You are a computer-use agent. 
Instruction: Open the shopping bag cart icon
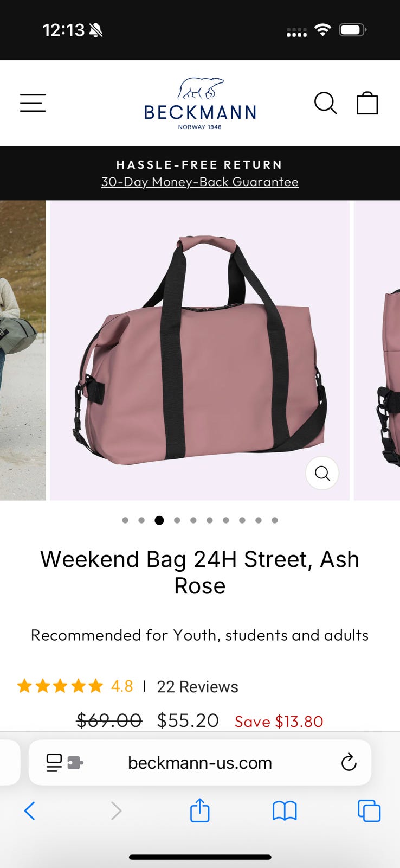tap(367, 103)
